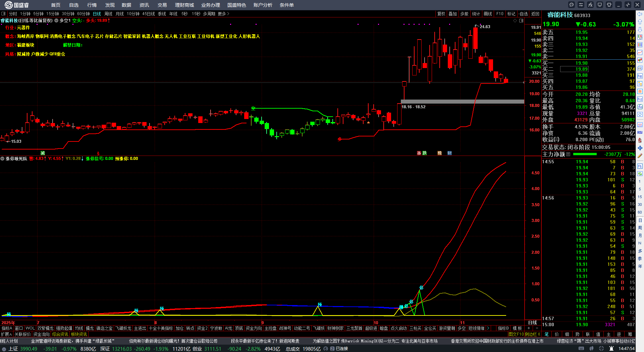The image size is (644, 352).
Task: Open the 模板 template menu
Action: (x=517, y=328)
